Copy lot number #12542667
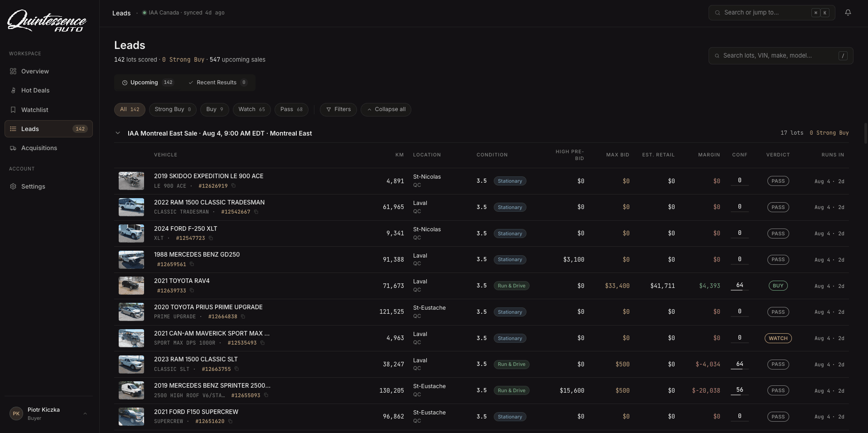 [x=256, y=212]
